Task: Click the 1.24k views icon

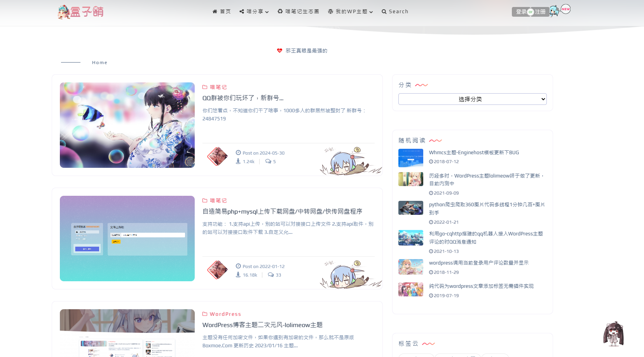Action: pyautogui.click(x=238, y=161)
